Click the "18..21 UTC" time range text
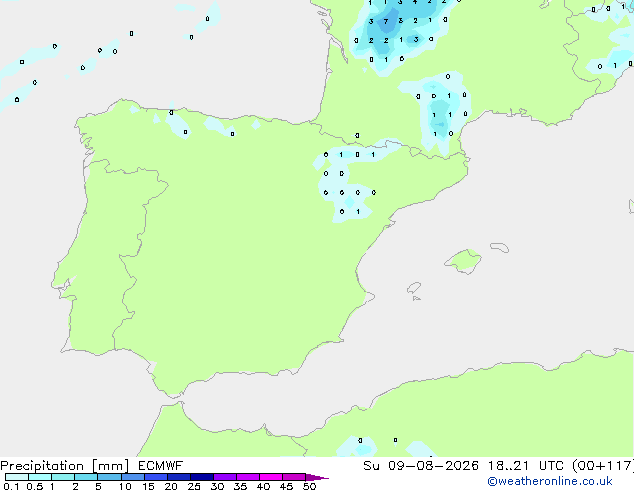634x490 pixels. pyautogui.click(x=526, y=466)
